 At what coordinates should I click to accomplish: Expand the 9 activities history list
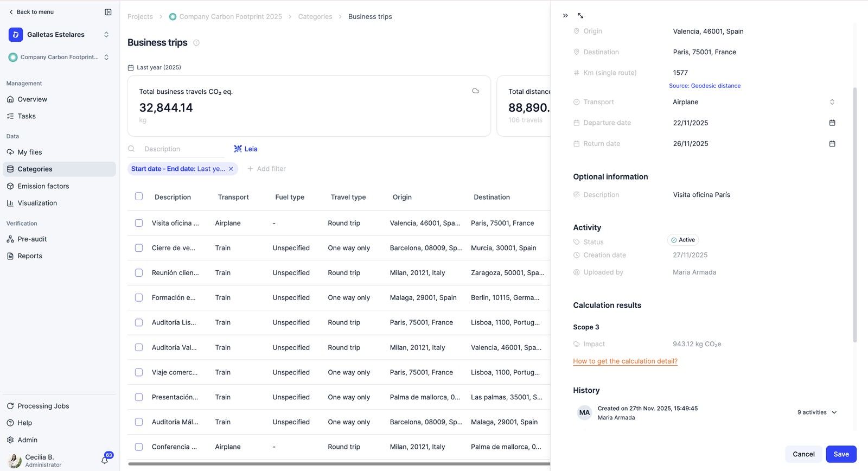tap(817, 412)
